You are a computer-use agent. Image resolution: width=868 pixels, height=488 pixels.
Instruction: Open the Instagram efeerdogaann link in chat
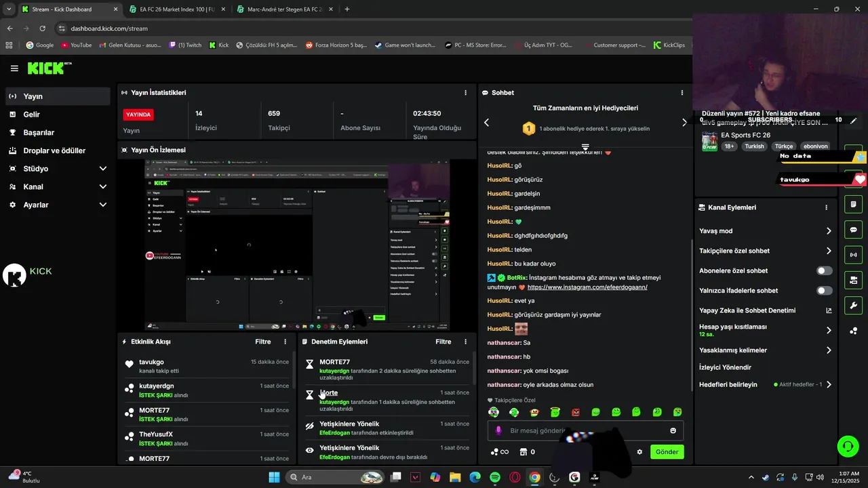(587, 287)
